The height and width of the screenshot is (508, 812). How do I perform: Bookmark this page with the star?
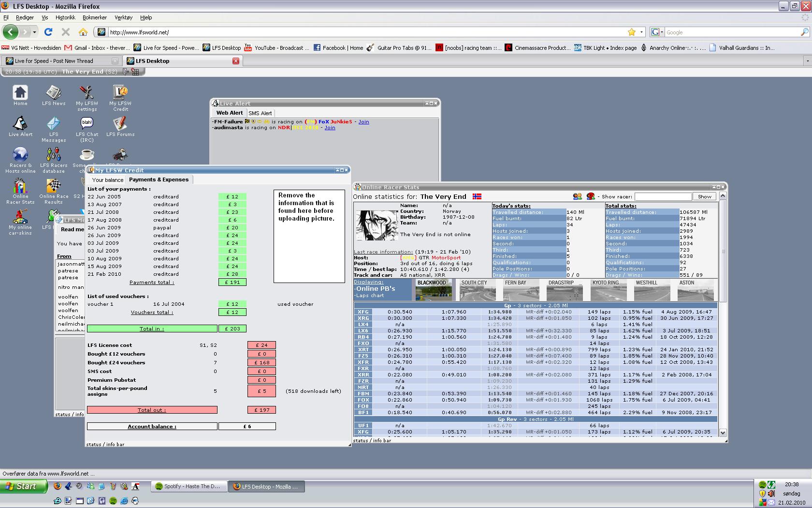coord(632,32)
